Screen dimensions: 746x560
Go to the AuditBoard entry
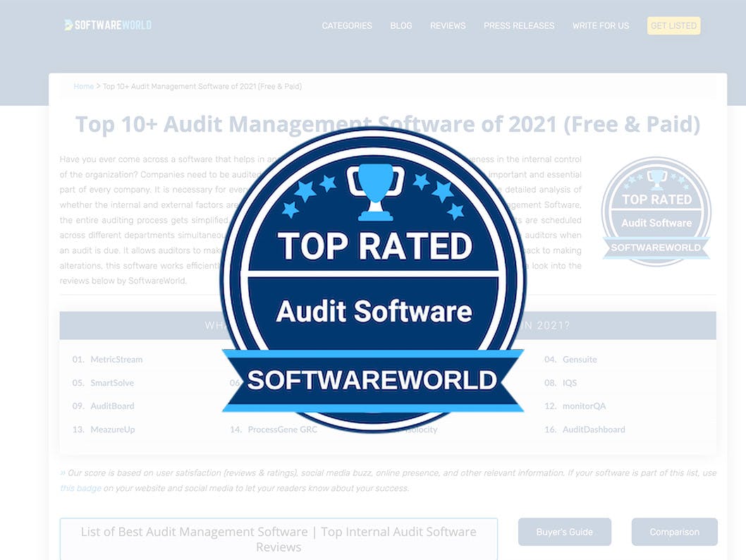[x=112, y=406]
